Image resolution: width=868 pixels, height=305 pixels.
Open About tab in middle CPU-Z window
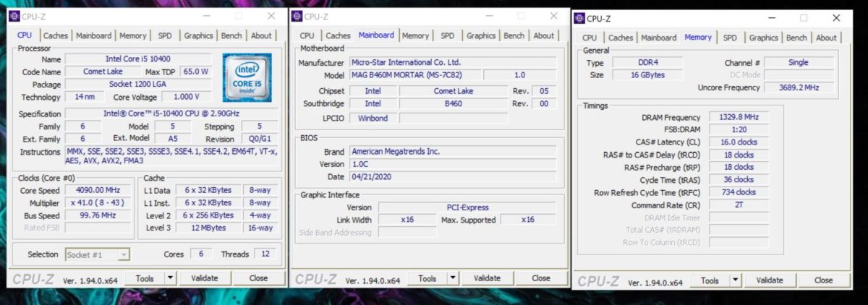click(544, 35)
